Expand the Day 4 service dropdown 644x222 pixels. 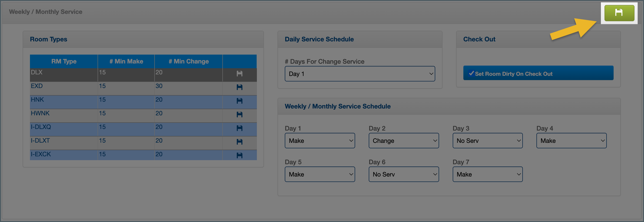tap(571, 141)
